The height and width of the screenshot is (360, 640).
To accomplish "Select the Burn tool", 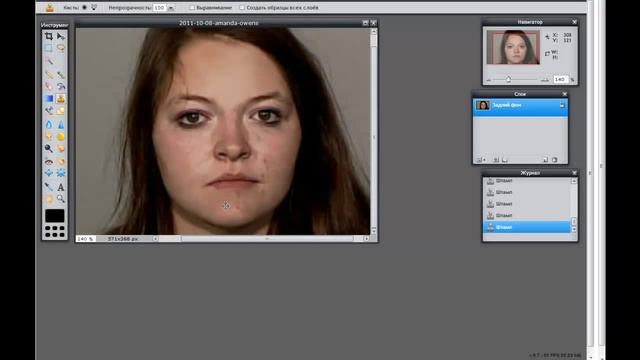I will [61, 148].
